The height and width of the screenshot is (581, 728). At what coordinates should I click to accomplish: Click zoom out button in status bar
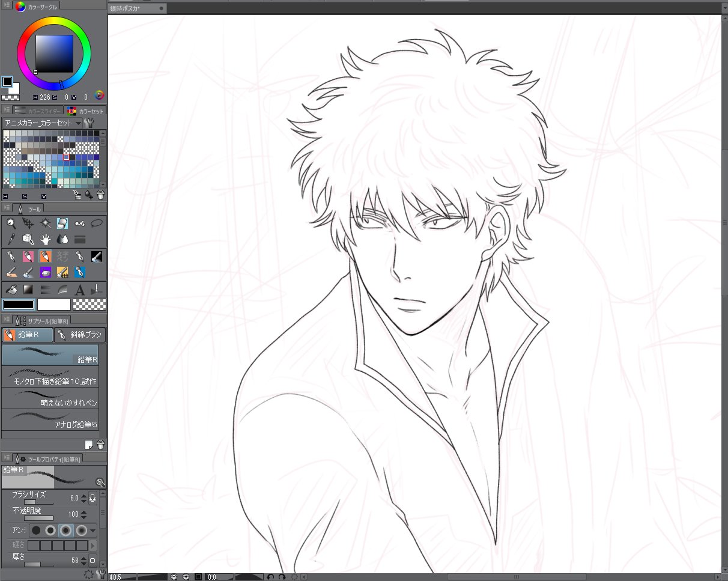174,577
